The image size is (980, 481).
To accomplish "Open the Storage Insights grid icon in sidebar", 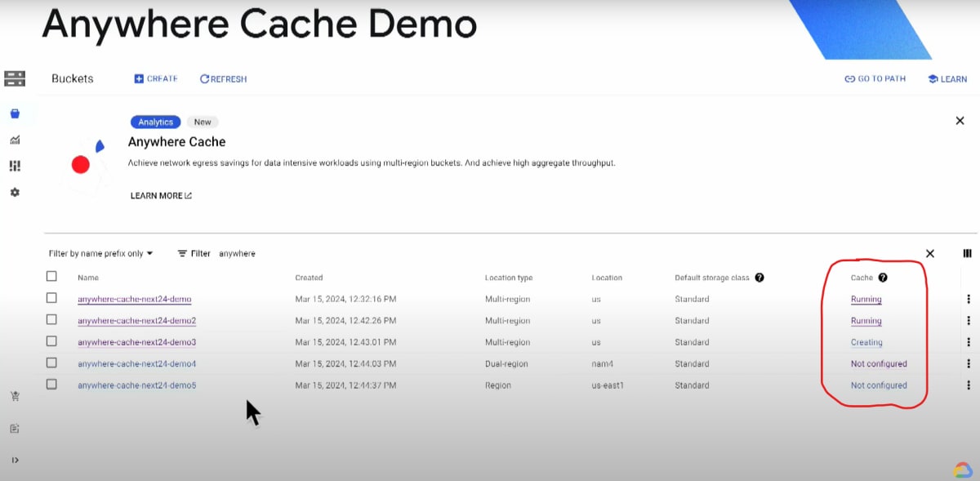I will pyautogui.click(x=15, y=166).
